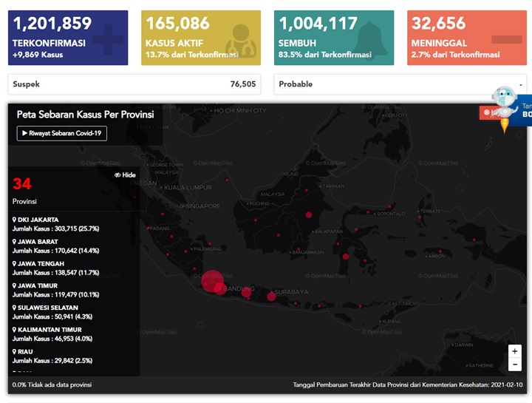
Task: Click the Riau location pin icon
Action: [x=15, y=352]
